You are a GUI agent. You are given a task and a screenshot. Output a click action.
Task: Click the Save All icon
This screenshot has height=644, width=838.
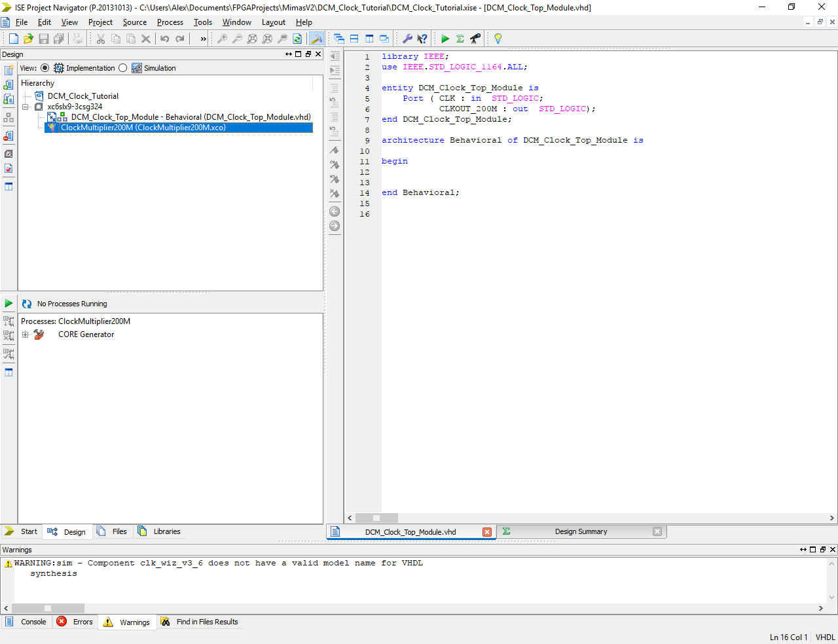tap(59, 39)
